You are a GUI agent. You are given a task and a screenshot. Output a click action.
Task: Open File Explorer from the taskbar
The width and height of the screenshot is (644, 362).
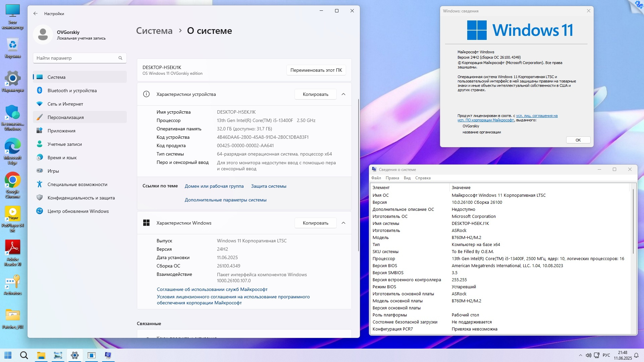click(x=41, y=355)
